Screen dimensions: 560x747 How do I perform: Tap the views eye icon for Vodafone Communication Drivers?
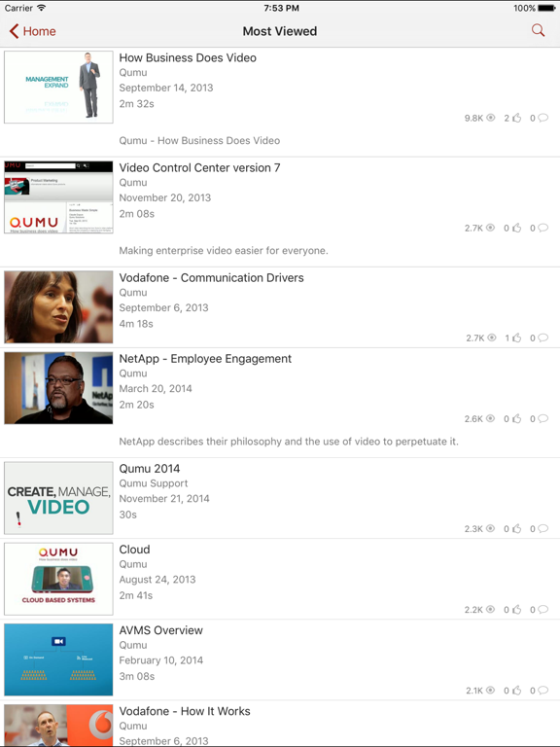[x=491, y=338]
